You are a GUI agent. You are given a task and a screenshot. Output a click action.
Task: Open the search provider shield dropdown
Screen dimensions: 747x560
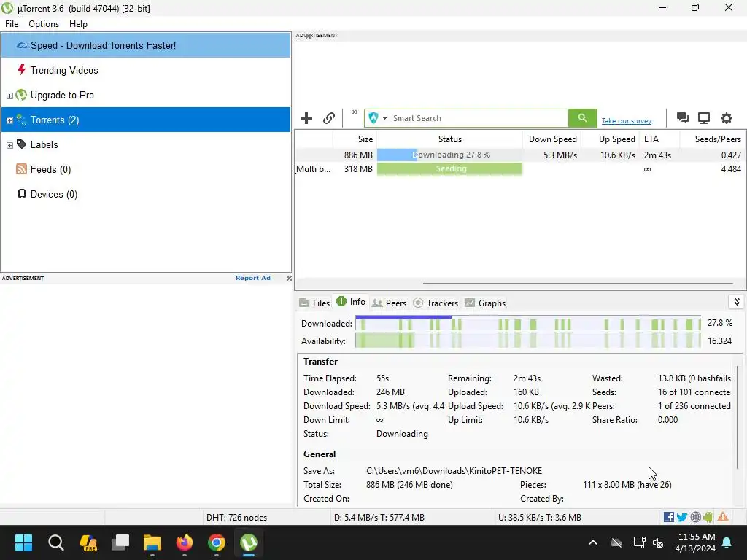coord(378,118)
